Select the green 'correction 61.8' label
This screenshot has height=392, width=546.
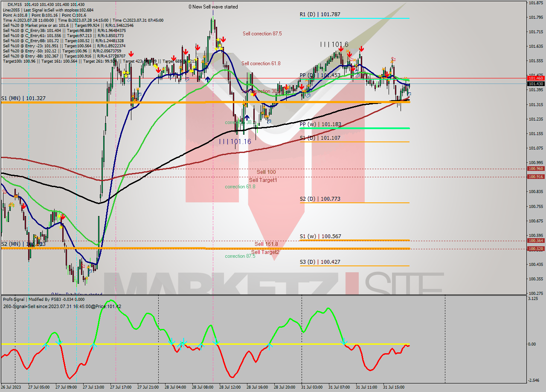pos(240,187)
